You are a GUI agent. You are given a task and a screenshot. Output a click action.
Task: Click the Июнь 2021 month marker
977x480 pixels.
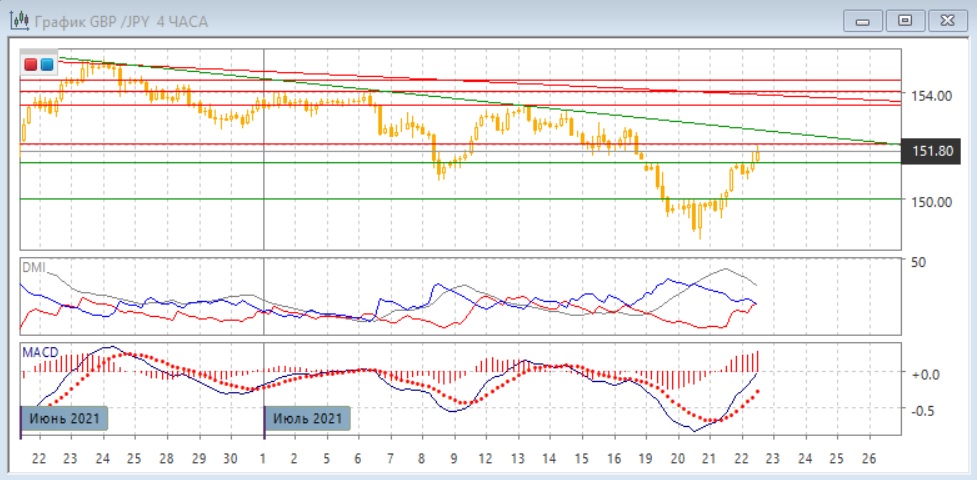coord(63,417)
